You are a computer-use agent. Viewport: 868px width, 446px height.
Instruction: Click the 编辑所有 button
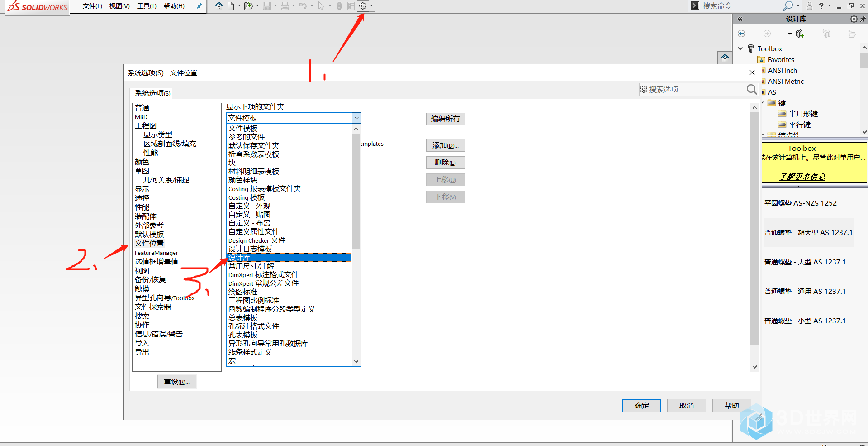tap(445, 119)
